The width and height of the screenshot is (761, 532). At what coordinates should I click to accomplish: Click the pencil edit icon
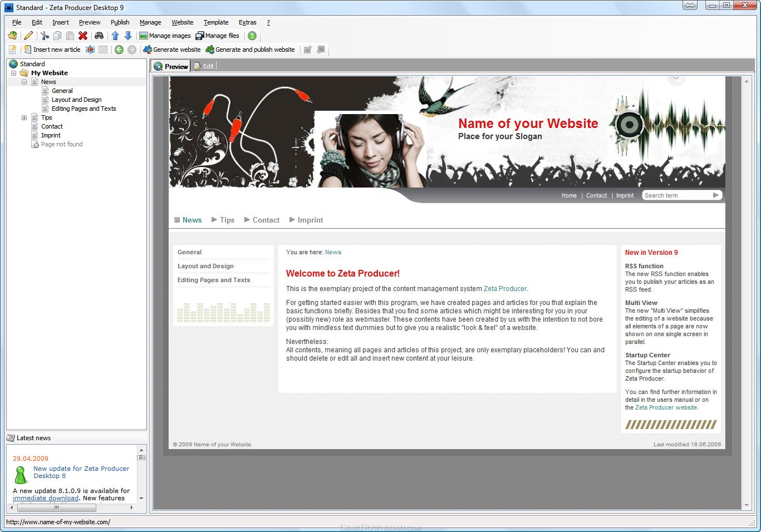[x=28, y=36]
